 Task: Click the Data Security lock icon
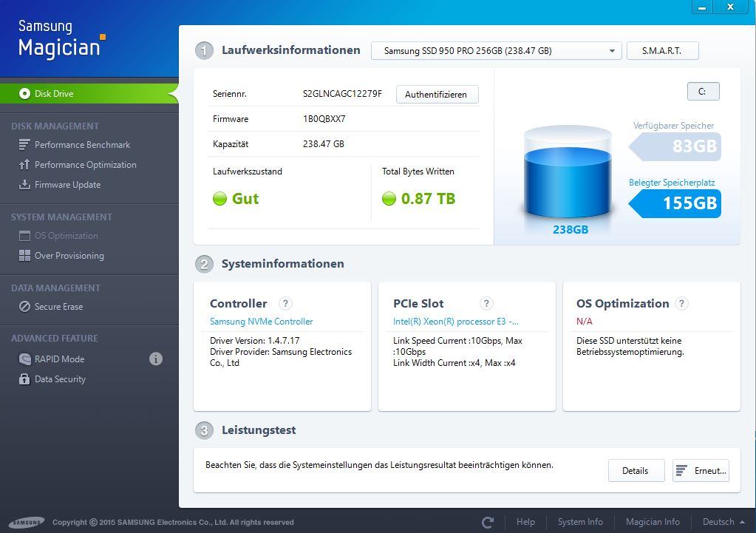(x=24, y=379)
